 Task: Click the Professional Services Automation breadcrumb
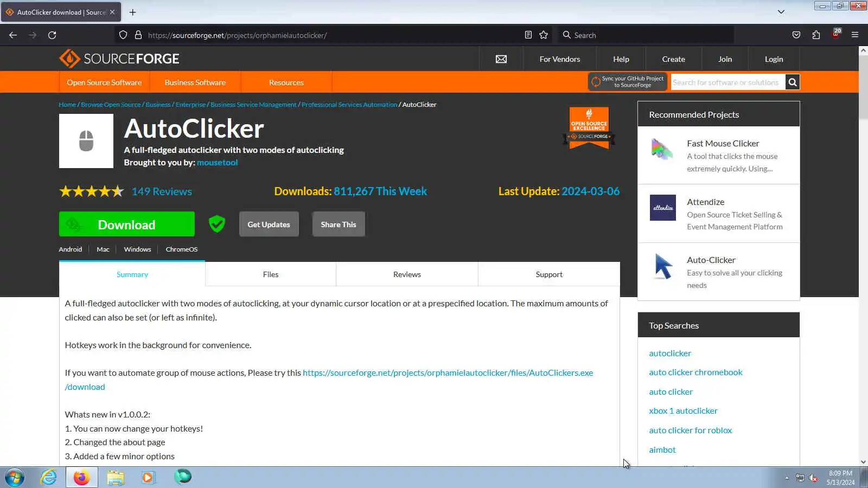click(349, 105)
